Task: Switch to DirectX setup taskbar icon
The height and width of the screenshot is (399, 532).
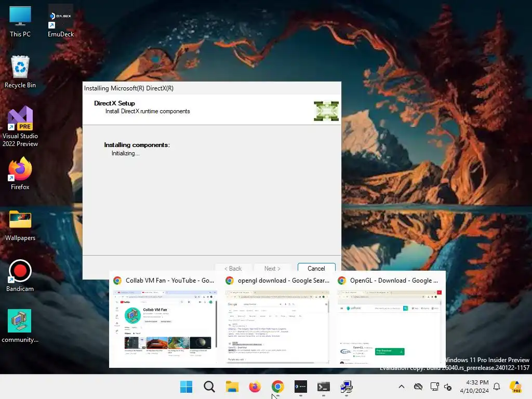Action: [347, 387]
